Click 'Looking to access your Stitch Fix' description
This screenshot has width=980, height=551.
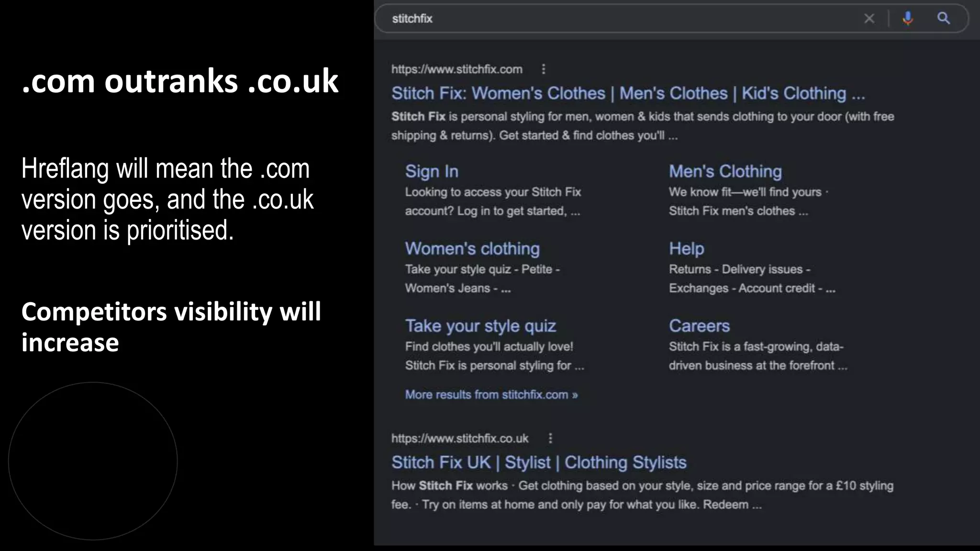493,201
